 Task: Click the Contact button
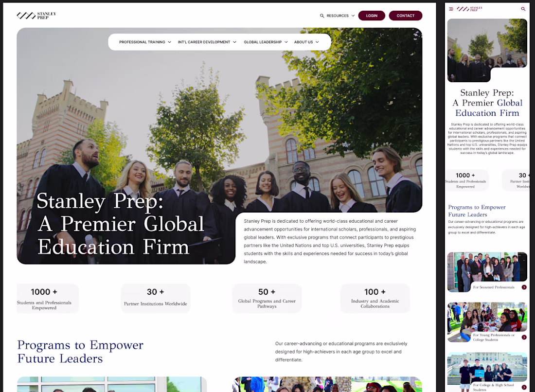click(x=405, y=16)
